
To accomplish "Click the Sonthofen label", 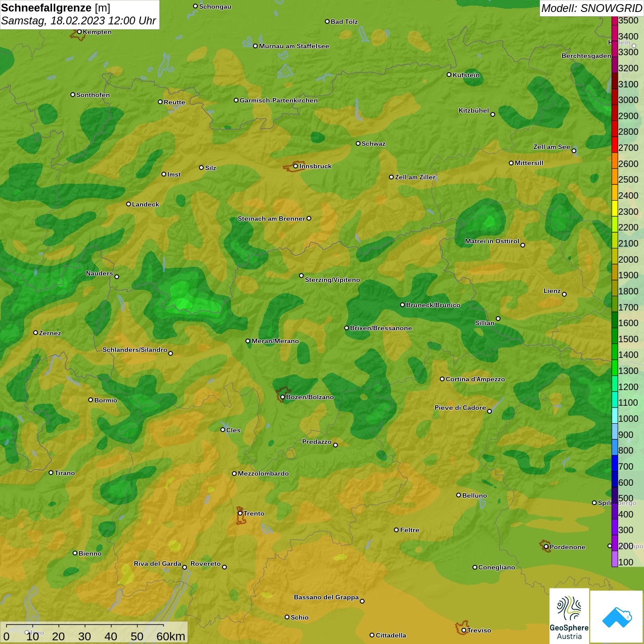I will coord(93,95).
